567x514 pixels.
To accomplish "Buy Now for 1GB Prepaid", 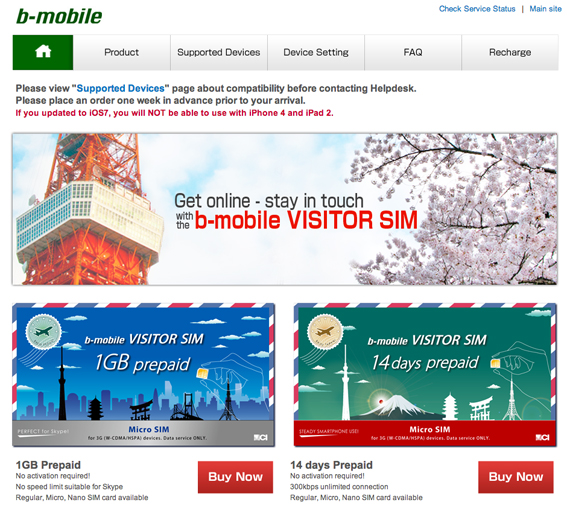I will click(235, 477).
